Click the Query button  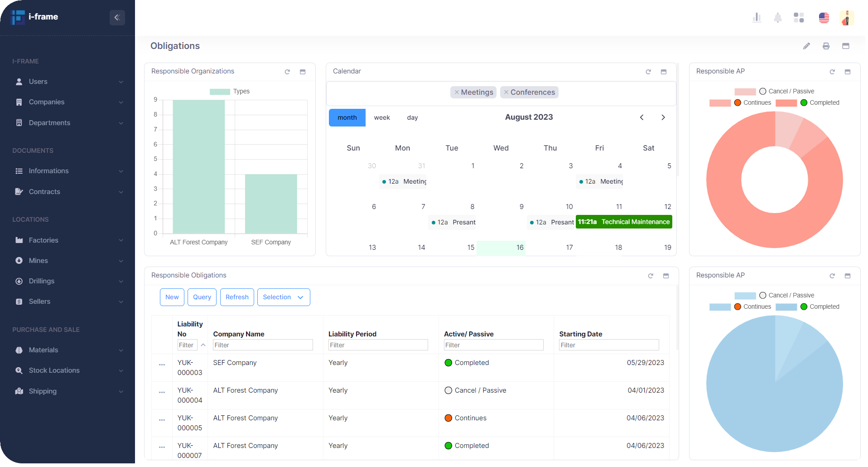[202, 297]
